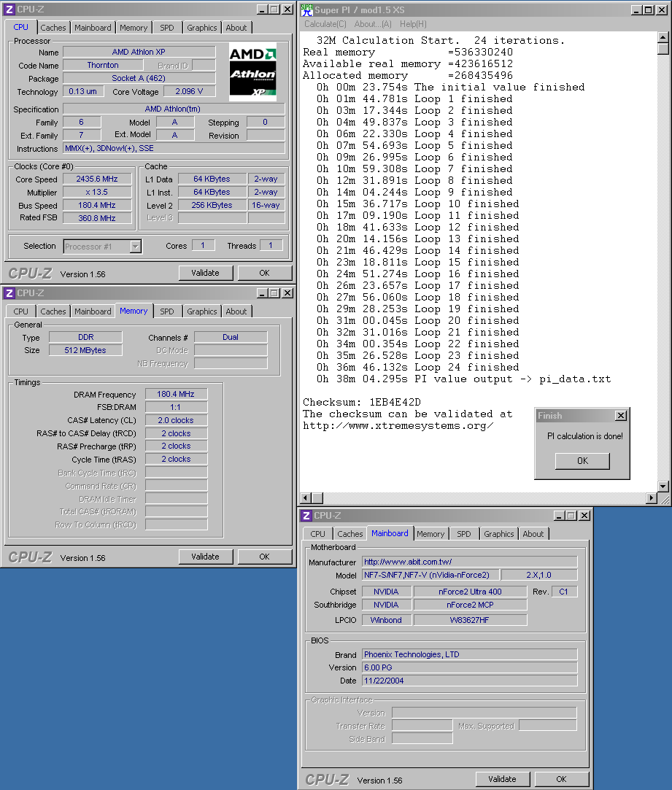Click the Super PI vertical scrollbar up arrow
The image size is (672, 790).
click(663, 37)
